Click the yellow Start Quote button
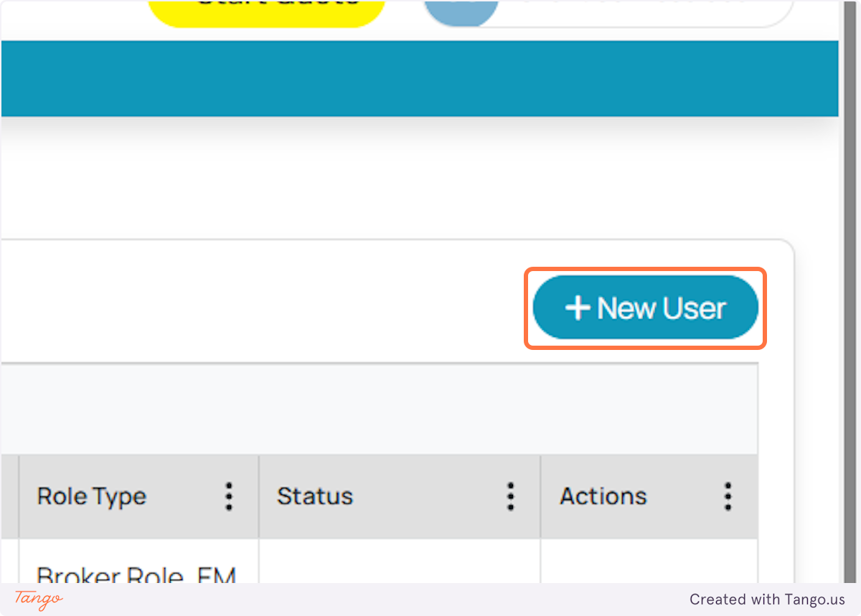This screenshot has height=616, width=861. (266, 9)
